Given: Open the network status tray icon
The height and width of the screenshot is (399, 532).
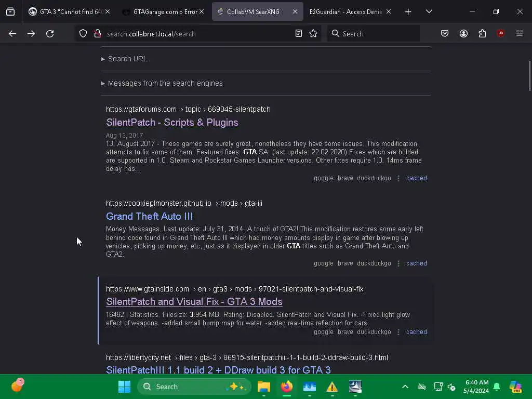Looking at the screenshot, I should (x=438, y=387).
